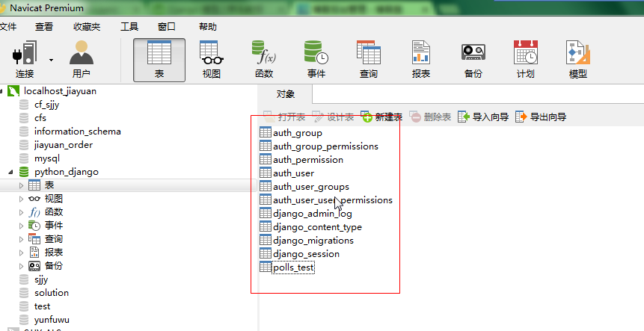Select the 用户 user toolbar icon
The width and height of the screenshot is (644, 331).
click(x=82, y=60)
